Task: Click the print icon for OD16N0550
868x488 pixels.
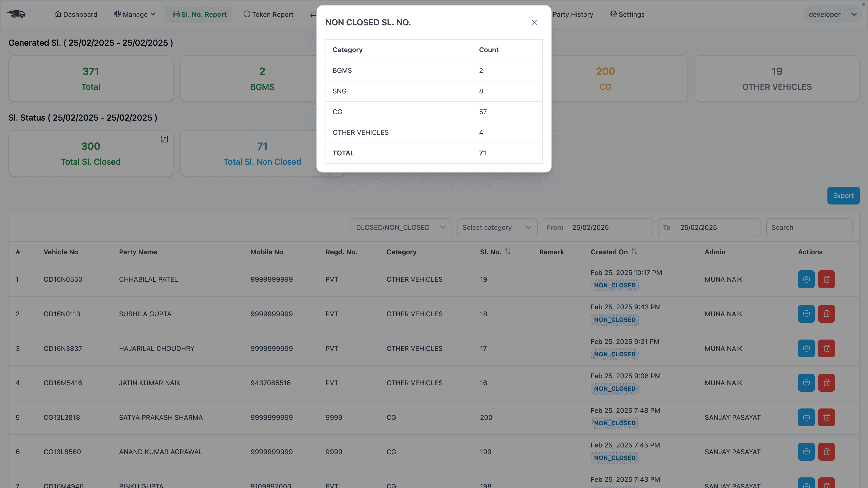Action: (x=806, y=279)
